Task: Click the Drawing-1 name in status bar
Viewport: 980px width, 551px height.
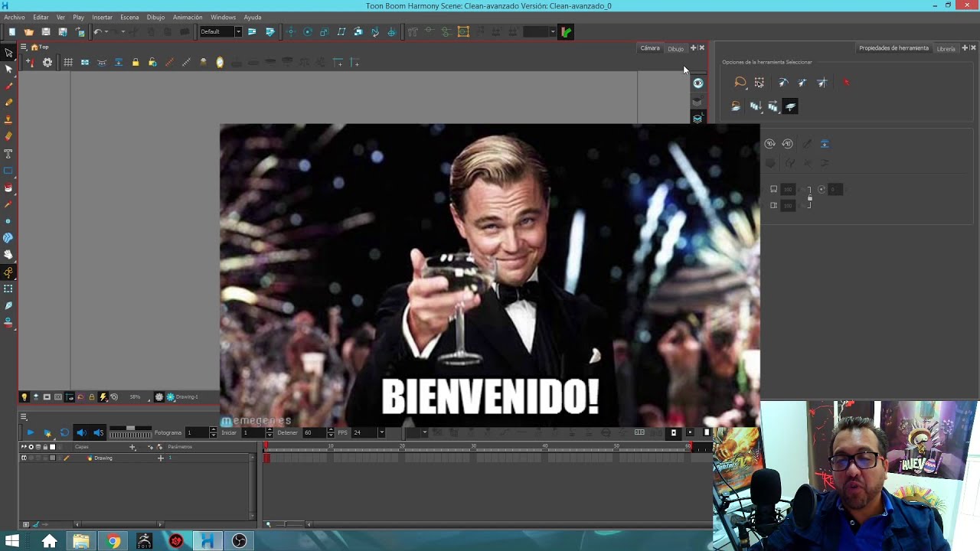Action: pos(187,397)
